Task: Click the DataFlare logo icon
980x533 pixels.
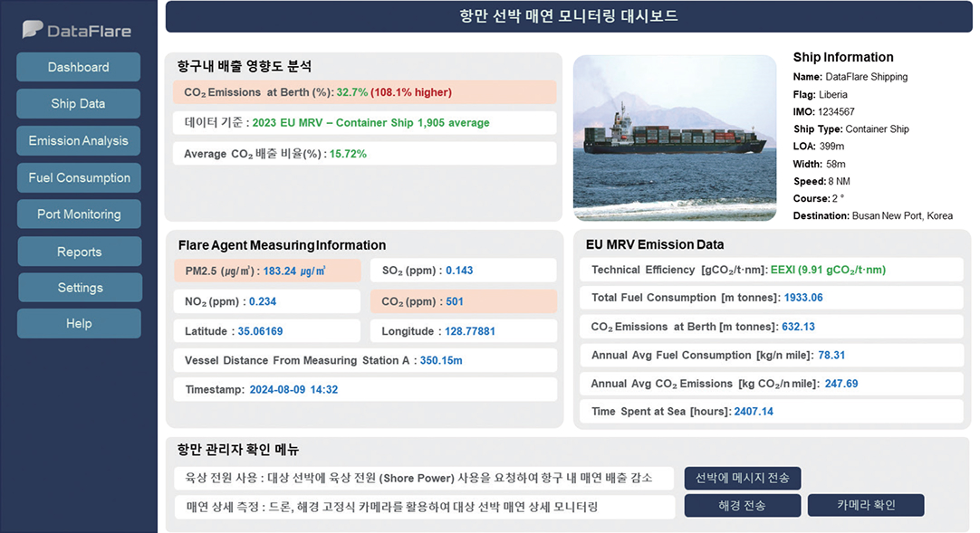Action: 34,30
